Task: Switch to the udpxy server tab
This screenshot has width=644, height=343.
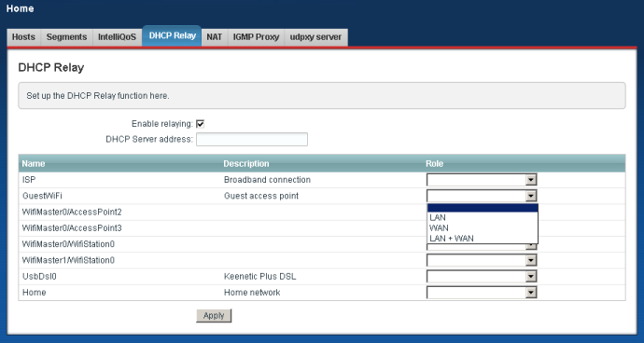Action: click(x=315, y=37)
